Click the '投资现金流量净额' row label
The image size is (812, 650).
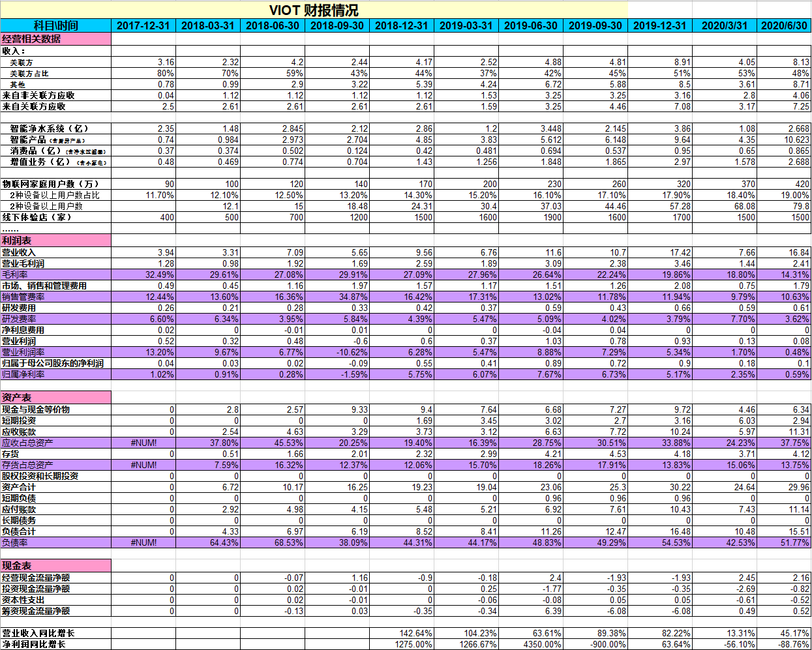click(36, 589)
